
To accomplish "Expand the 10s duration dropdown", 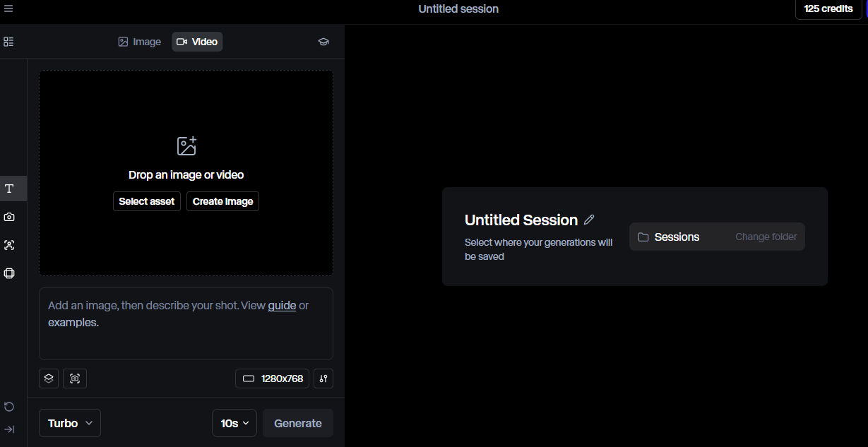I will tap(234, 423).
